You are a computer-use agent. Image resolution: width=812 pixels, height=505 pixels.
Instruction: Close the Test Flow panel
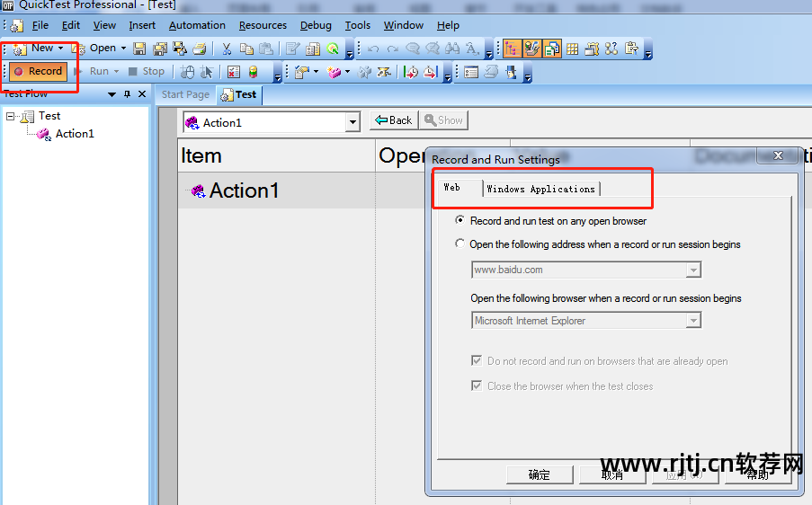[x=142, y=94]
